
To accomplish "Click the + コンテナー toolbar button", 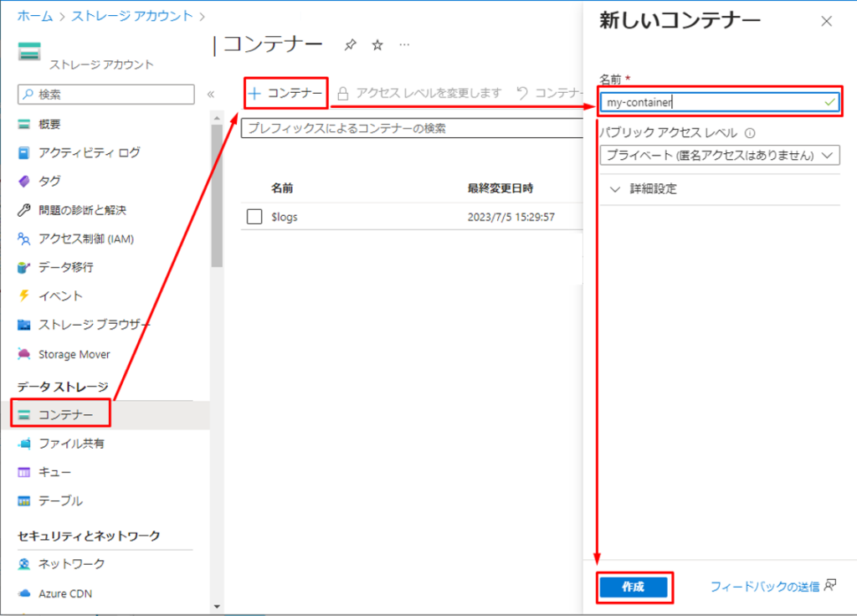I will pos(285,94).
